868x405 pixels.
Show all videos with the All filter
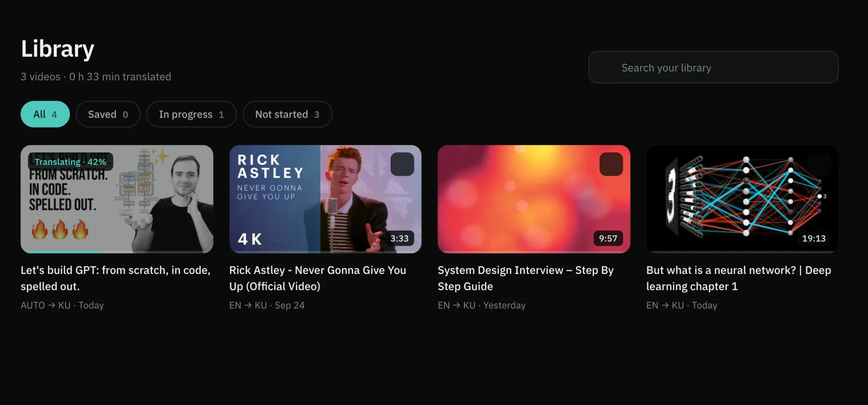[45, 114]
